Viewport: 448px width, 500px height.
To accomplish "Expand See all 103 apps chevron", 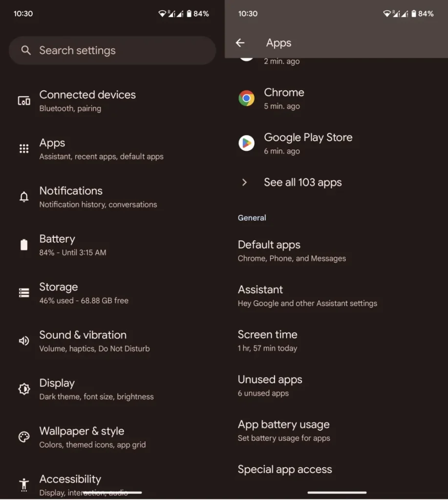I will point(245,183).
